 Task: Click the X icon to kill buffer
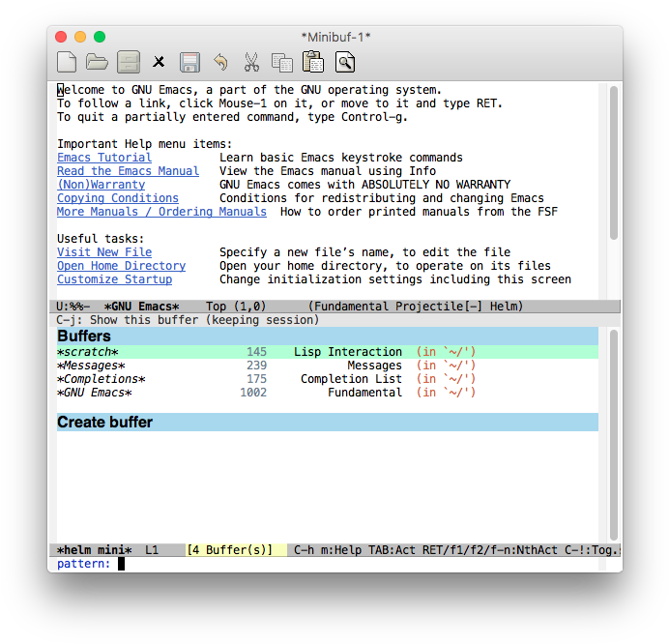click(159, 63)
